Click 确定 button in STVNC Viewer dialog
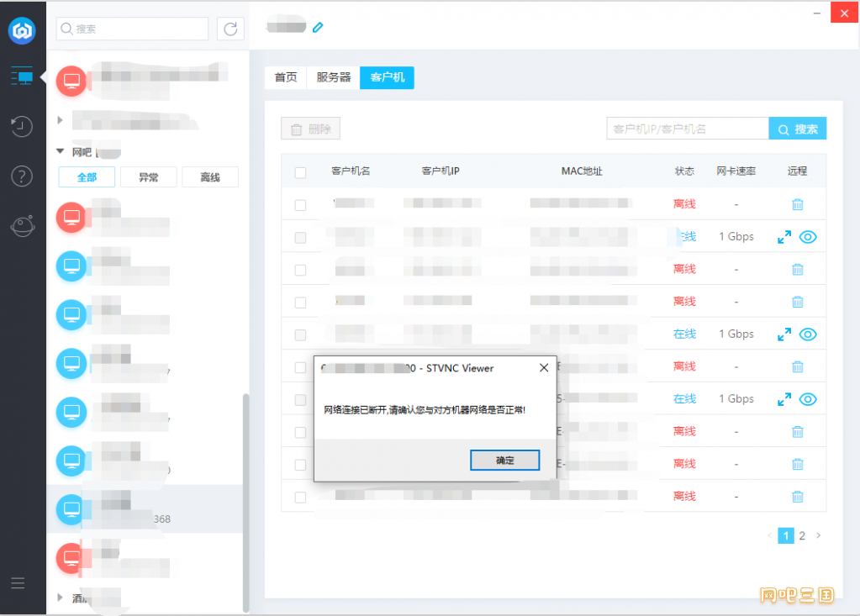Viewport: 860px width, 616px height. click(x=504, y=461)
